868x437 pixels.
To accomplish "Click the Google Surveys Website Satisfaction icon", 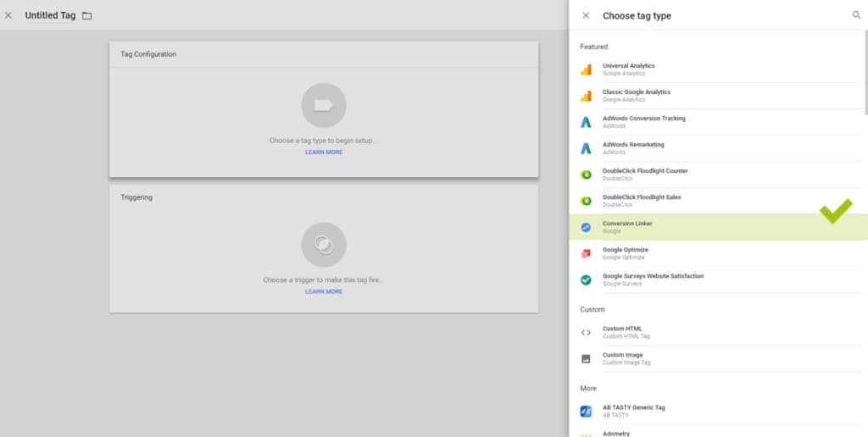I will 586,279.
